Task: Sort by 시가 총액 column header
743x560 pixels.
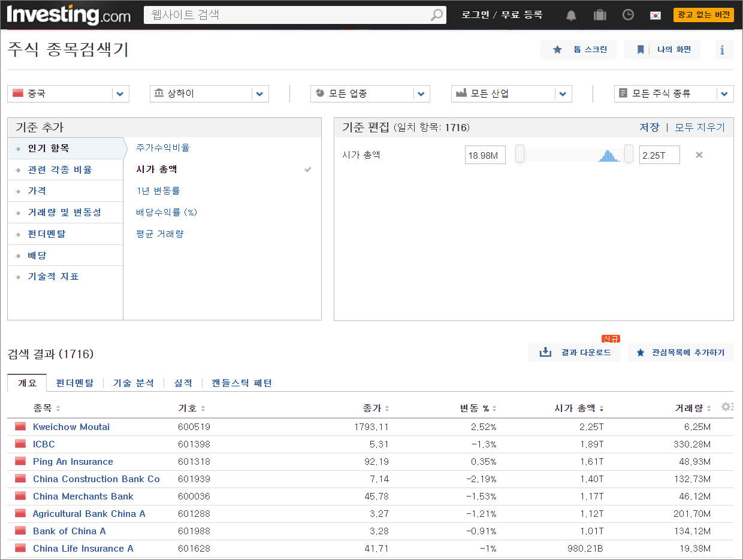Action: [x=579, y=408]
